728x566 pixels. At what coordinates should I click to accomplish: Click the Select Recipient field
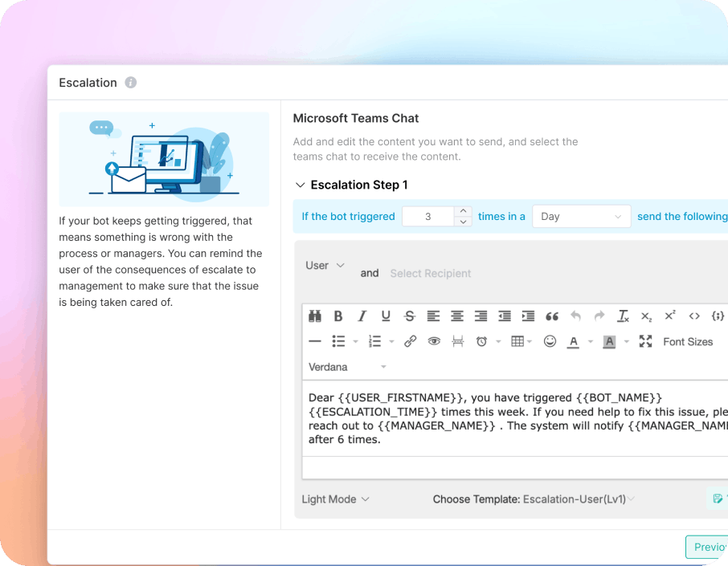pos(431,274)
